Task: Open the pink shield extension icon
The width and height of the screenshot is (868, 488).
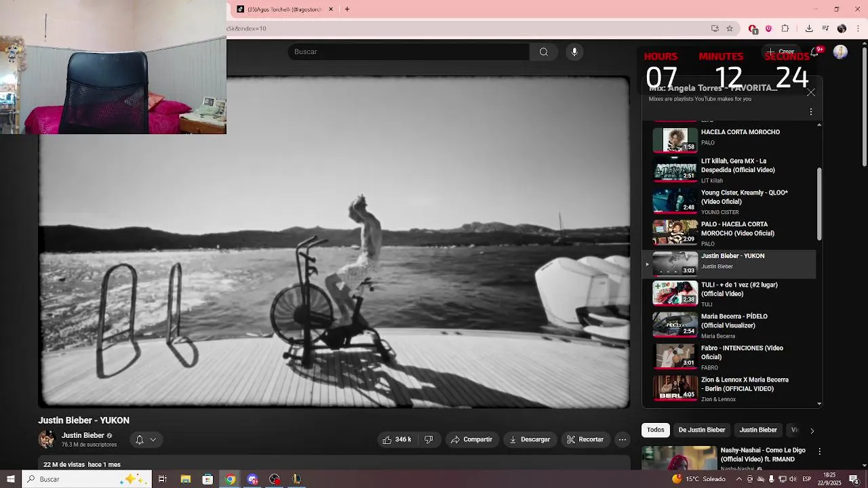Action: pos(768,28)
